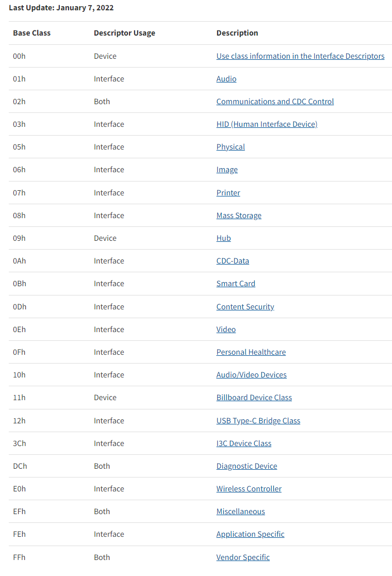Open the Diagnostic Device link
392x576 pixels.
[x=247, y=466]
